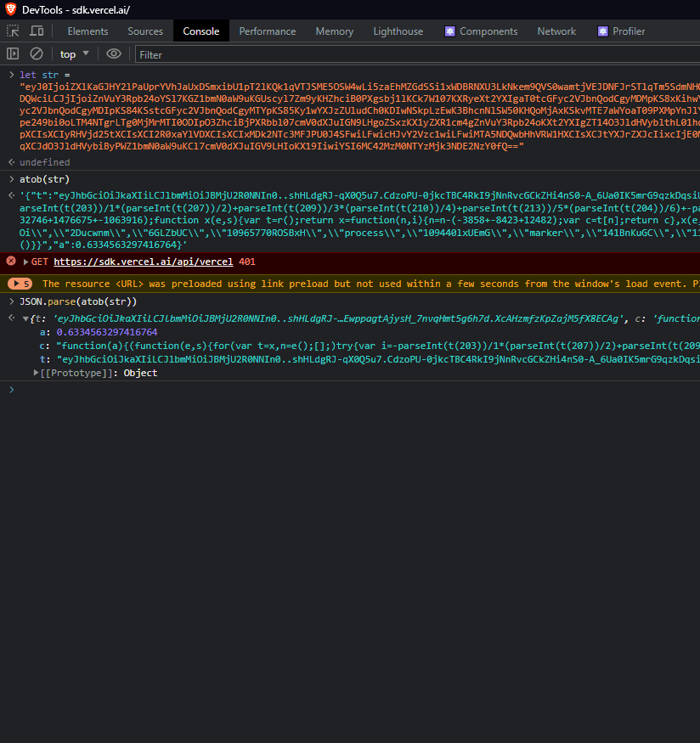Expand the grouped 5 warnings badge
The width and height of the screenshot is (700, 743).
pyautogui.click(x=20, y=284)
